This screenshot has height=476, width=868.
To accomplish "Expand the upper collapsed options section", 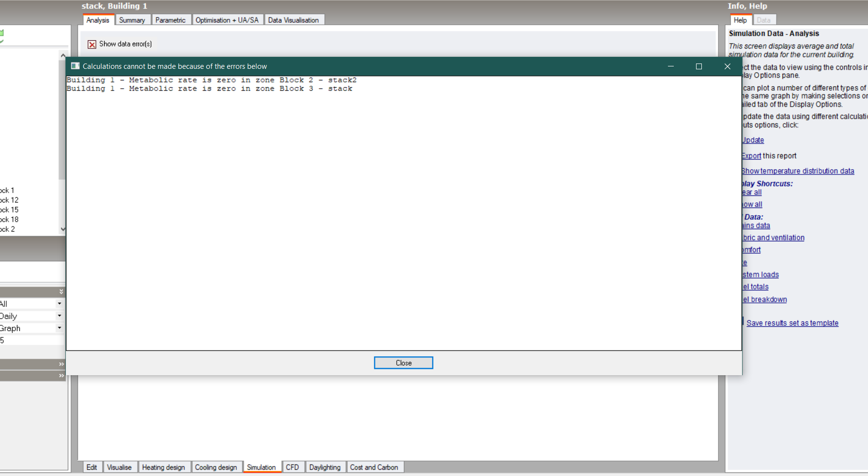I will click(61, 364).
